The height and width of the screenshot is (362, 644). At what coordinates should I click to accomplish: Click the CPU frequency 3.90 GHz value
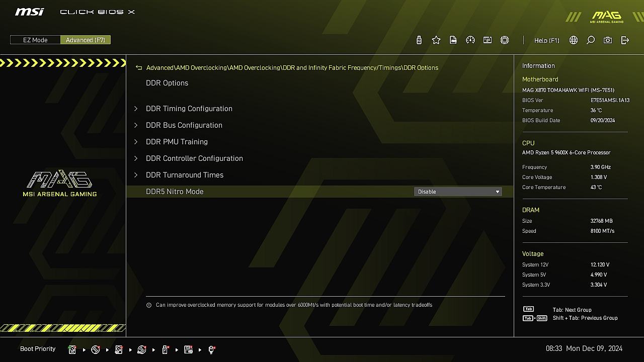point(601,167)
